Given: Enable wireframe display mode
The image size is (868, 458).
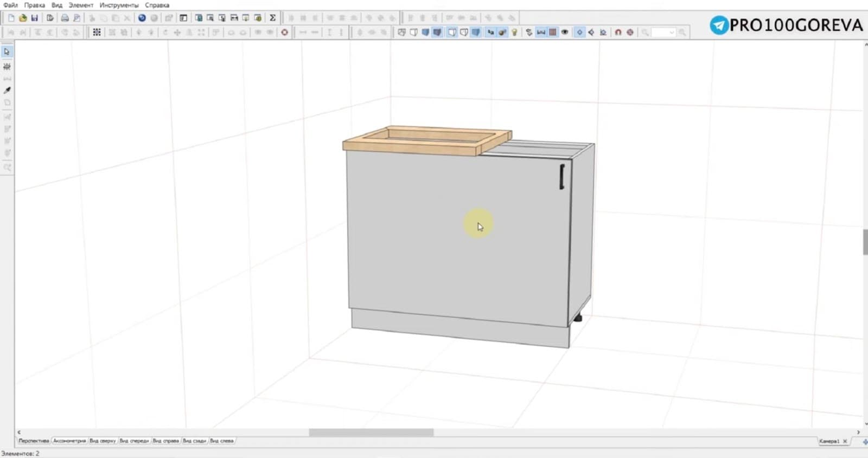Looking at the screenshot, I should tap(401, 32).
